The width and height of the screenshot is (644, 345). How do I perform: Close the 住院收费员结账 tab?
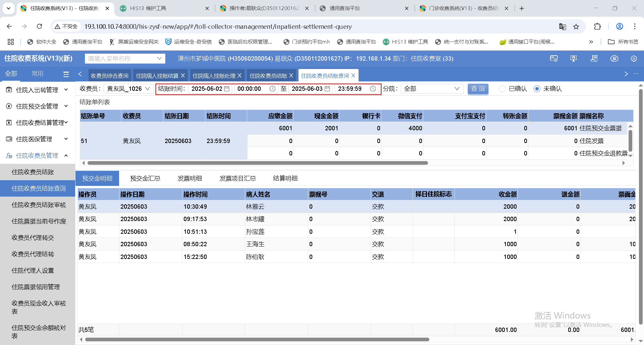[291, 76]
